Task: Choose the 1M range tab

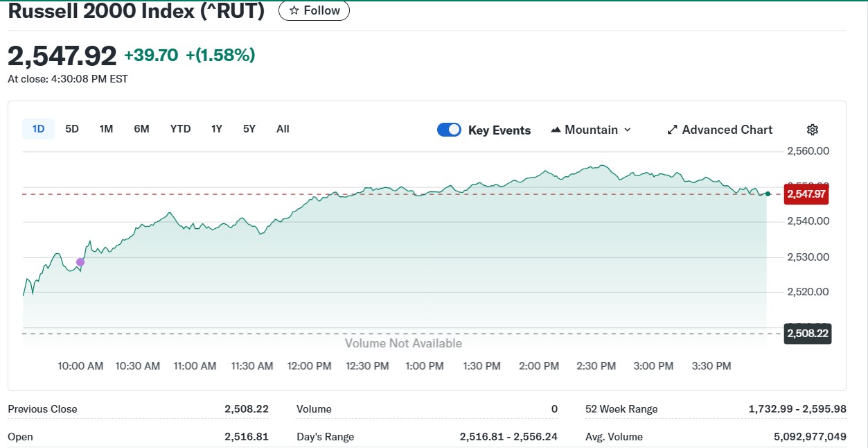Action: (x=106, y=129)
